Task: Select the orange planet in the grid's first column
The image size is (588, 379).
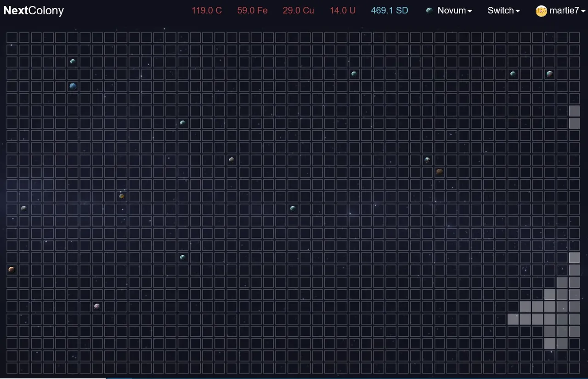Action: click(x=11, y=270)
